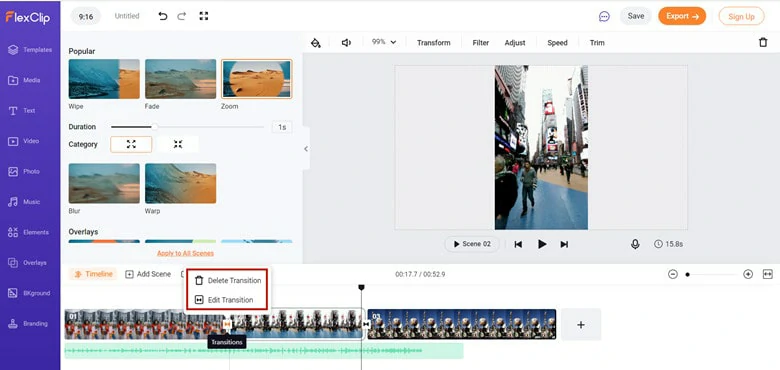Select the Fade transition thumbnail

coord(181,79)
